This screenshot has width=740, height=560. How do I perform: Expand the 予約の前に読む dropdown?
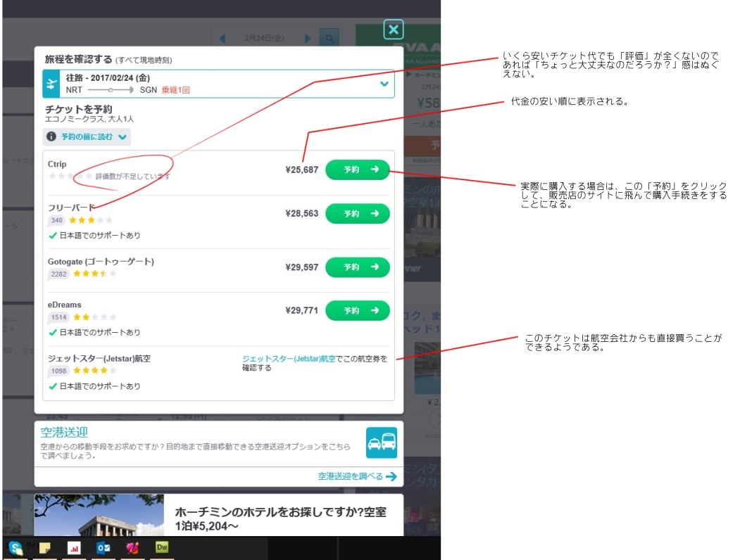[123, 137]
